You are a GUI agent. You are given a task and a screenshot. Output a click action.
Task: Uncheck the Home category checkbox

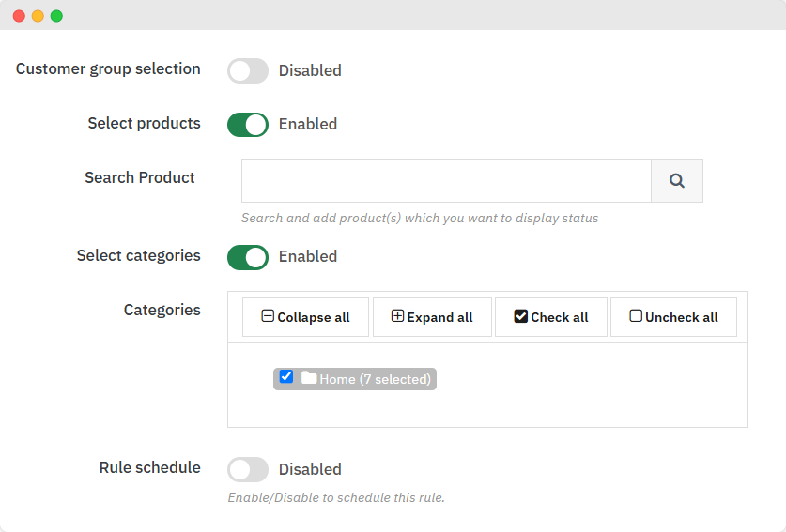(286, 377)
